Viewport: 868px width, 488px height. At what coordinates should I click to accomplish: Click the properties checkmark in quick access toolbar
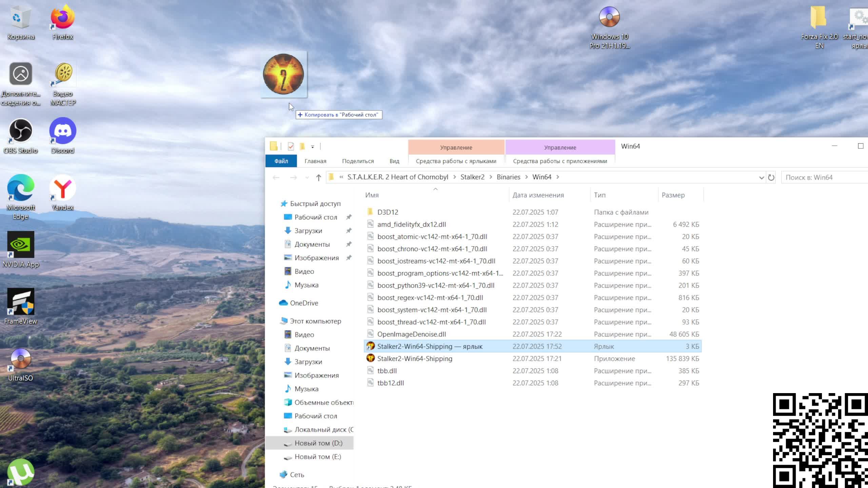tap(291, 146)
